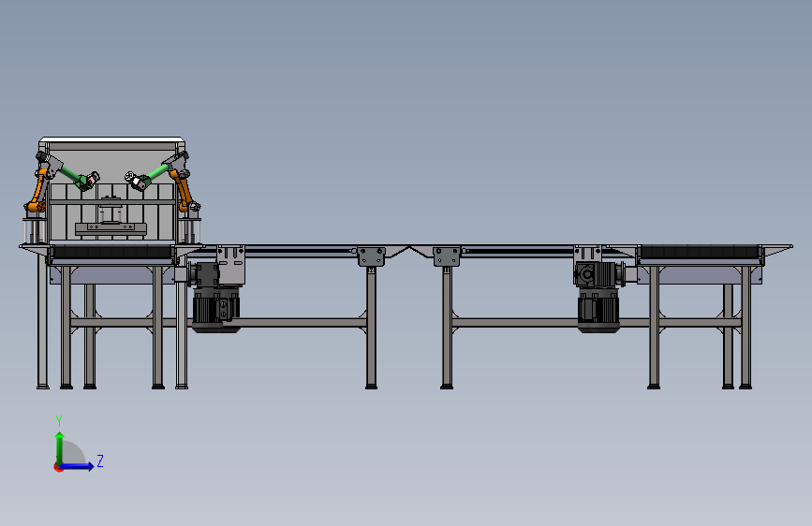This screenshot has height=526, width=812.
Task: Click the red X axis dot of the triad
Action: [x=57, y=467]
